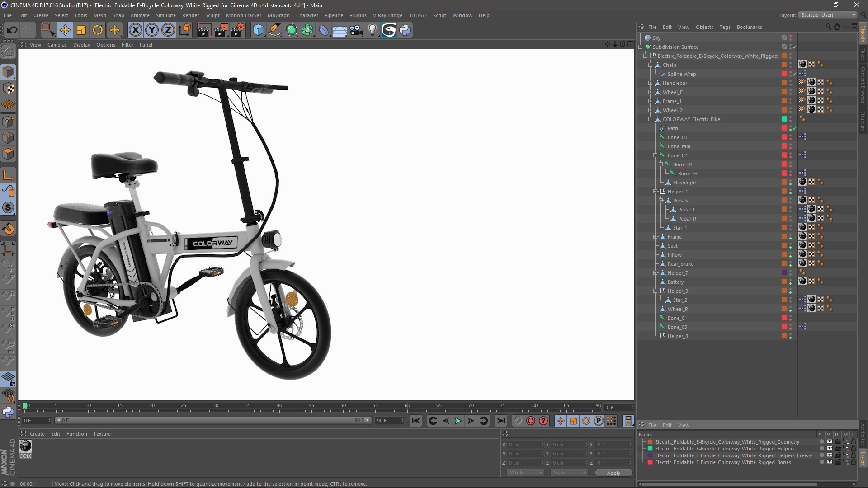Toggle Y axis lock
Image resolution: width=868 pixels, height=488 pixels.
[152, 30]
